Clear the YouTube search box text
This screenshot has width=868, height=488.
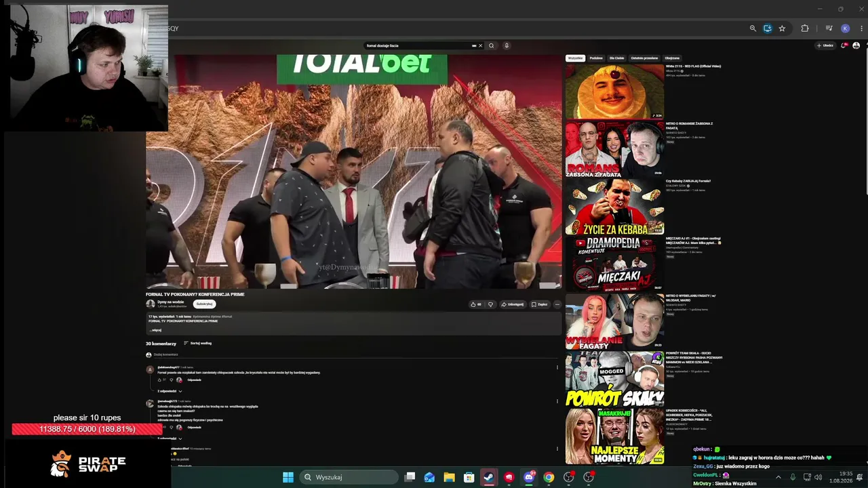[480, 46]
